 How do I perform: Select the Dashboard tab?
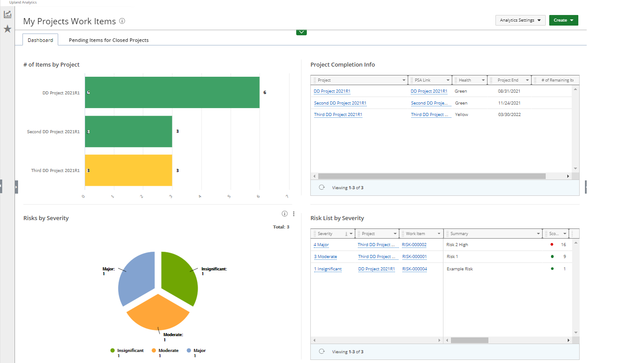click(x=40, y=40)
